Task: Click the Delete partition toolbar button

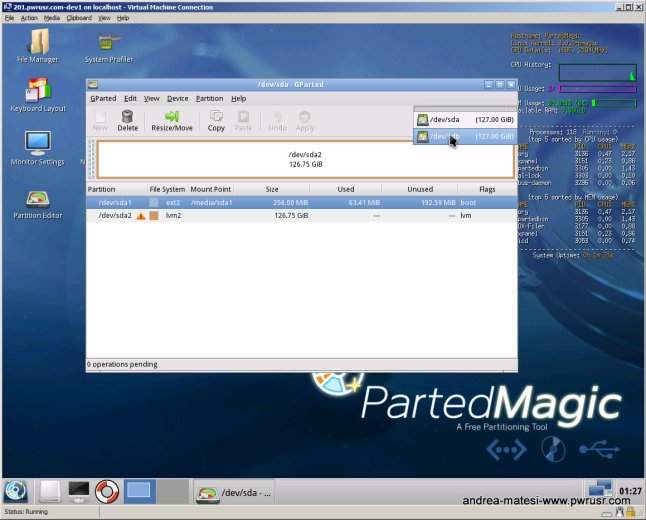Action: point(128,121)
